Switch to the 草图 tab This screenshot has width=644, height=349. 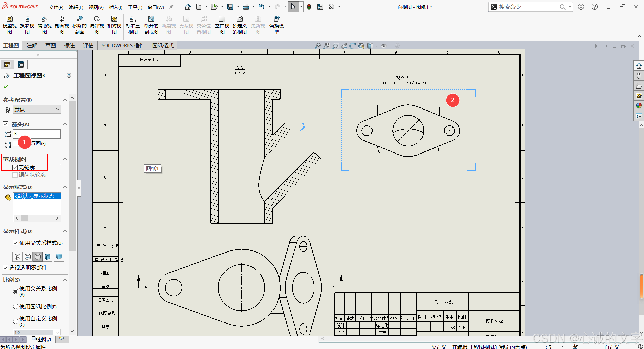tap(51, 45)
